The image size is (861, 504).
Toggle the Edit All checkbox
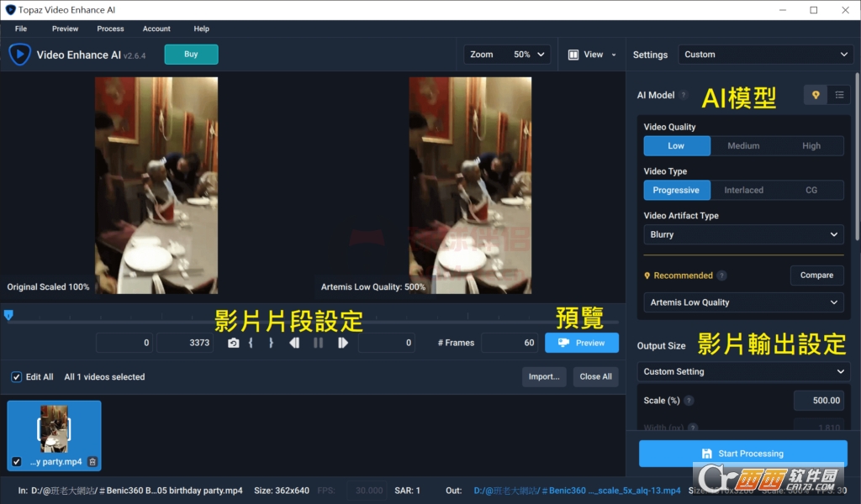click(17, 377)
